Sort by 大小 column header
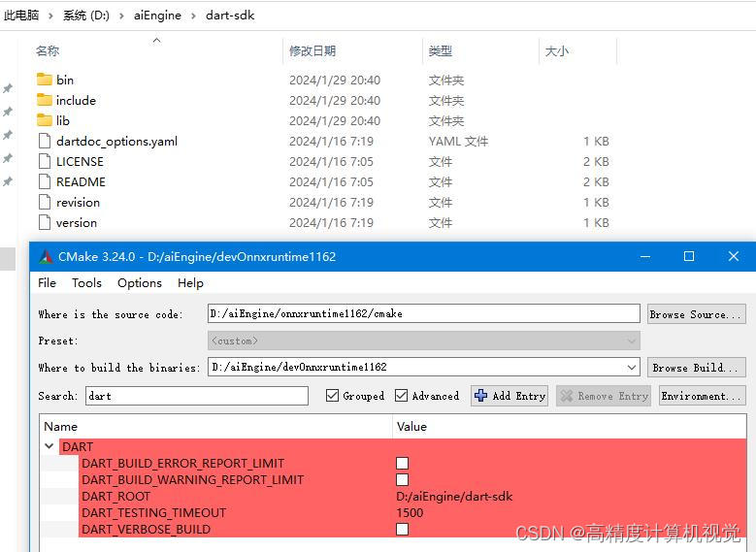 click(556, 50)
